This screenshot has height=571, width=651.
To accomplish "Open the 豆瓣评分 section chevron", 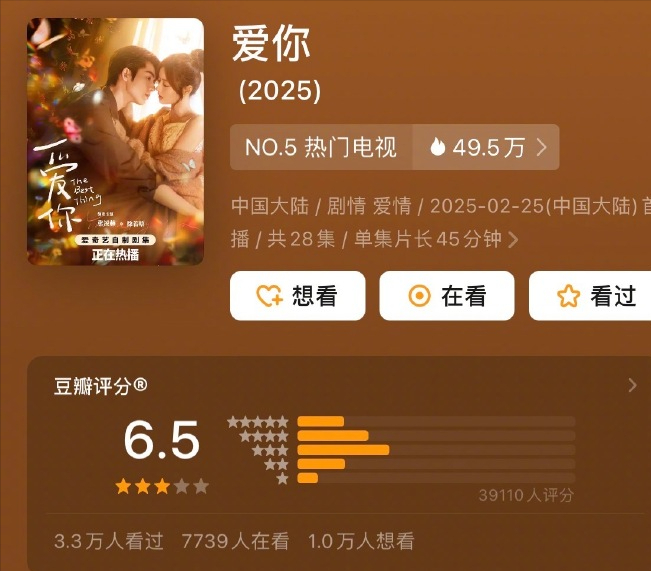I will 632,385.
